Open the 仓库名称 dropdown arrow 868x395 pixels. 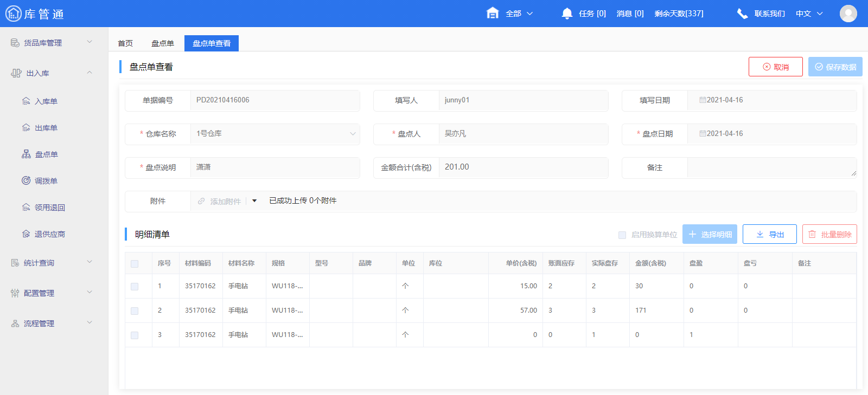pos(353,134)
